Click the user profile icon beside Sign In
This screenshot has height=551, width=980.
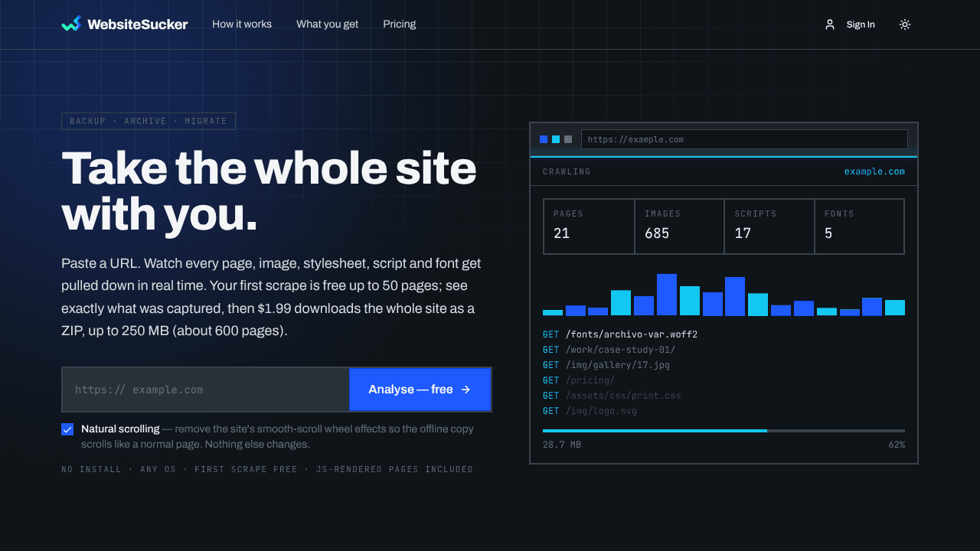tap(830, 24)
